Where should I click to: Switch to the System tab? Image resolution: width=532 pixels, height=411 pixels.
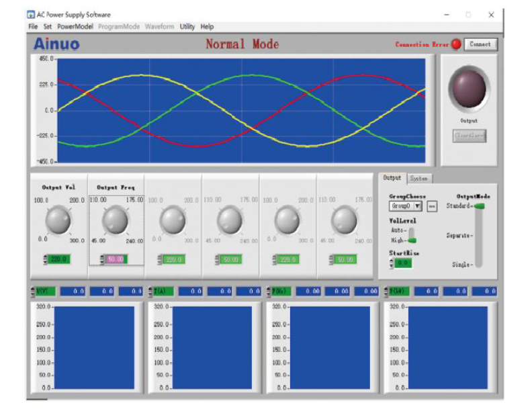pyautogui.click(x=419, y=179)
